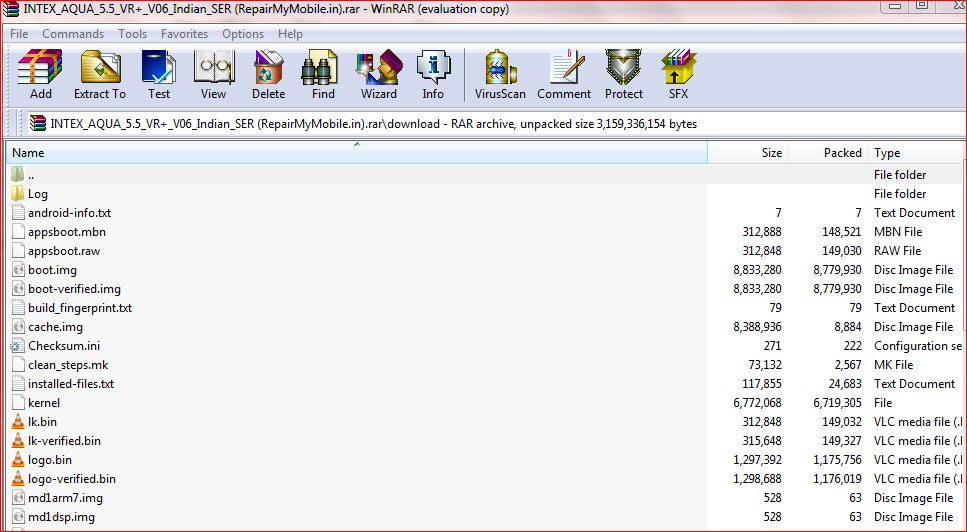Click the parent folder '..' icon
967x532 pixels.
(18, 174)
